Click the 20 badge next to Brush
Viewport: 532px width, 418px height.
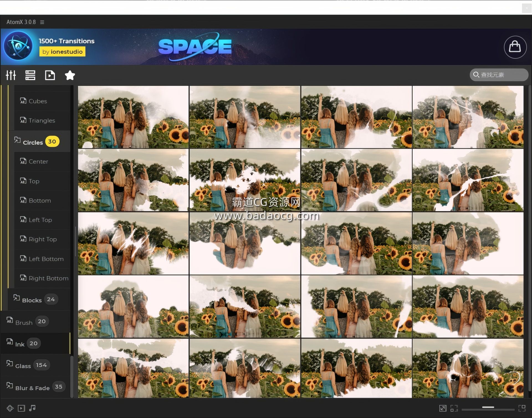coord(42,321)
